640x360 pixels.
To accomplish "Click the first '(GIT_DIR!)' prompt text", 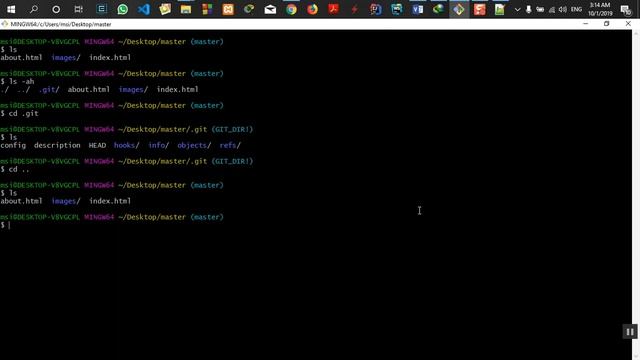I will tap(232, 129).
